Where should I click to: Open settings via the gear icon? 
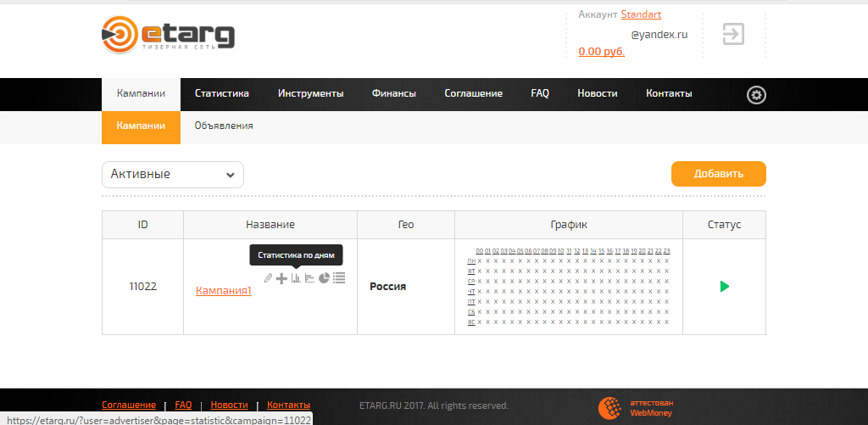[x=756, y=95]
